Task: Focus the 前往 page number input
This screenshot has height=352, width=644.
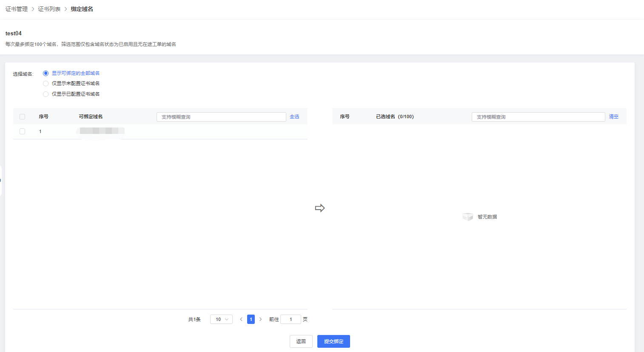Action: pos(291,319)
